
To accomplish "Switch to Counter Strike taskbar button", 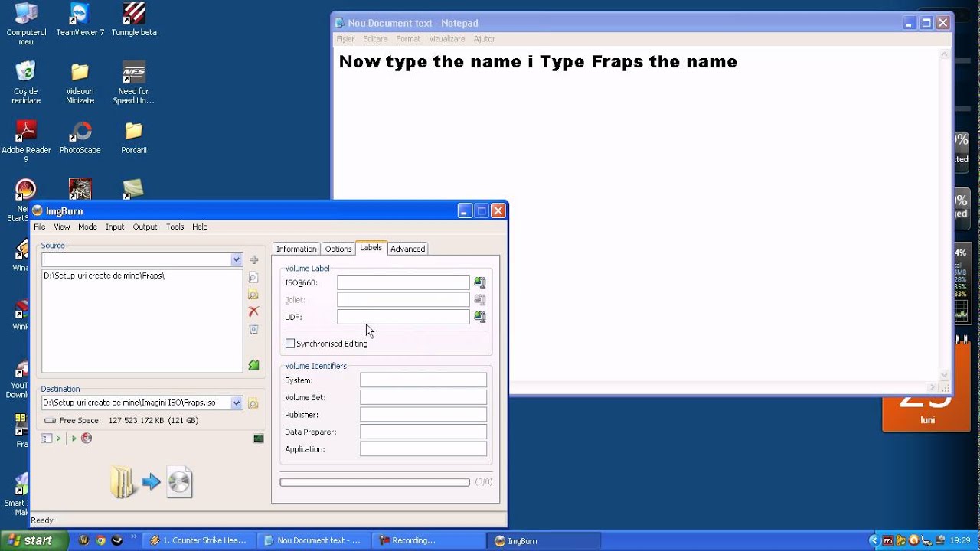I will 198,540.
